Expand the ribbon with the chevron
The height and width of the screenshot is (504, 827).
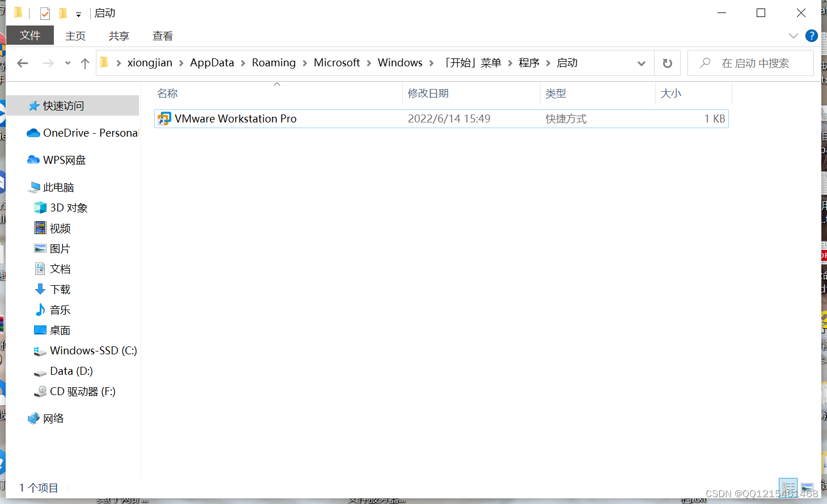point(793,36)
